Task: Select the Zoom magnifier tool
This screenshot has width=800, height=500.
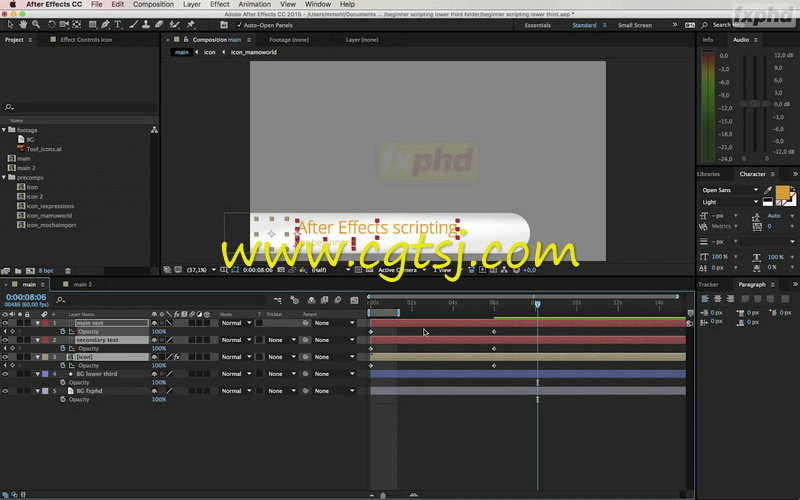Action: (x=36, y=24)
